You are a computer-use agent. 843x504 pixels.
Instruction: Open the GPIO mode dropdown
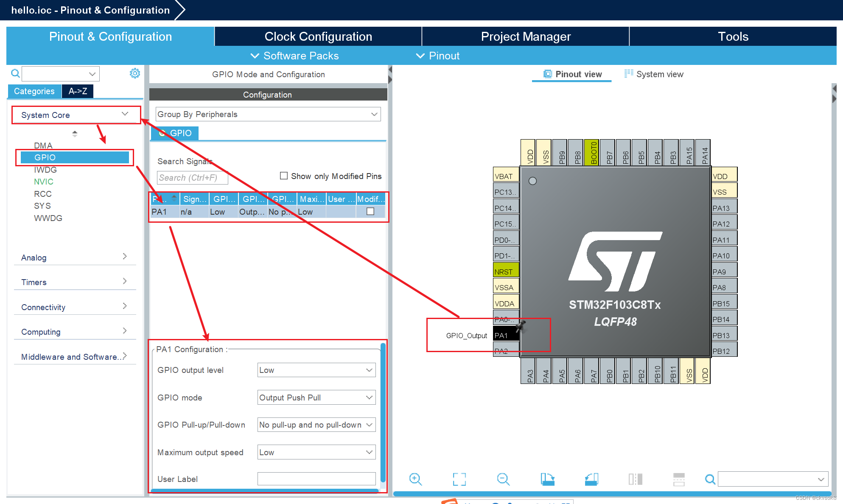pyautogui.click(x=316, y=398)
